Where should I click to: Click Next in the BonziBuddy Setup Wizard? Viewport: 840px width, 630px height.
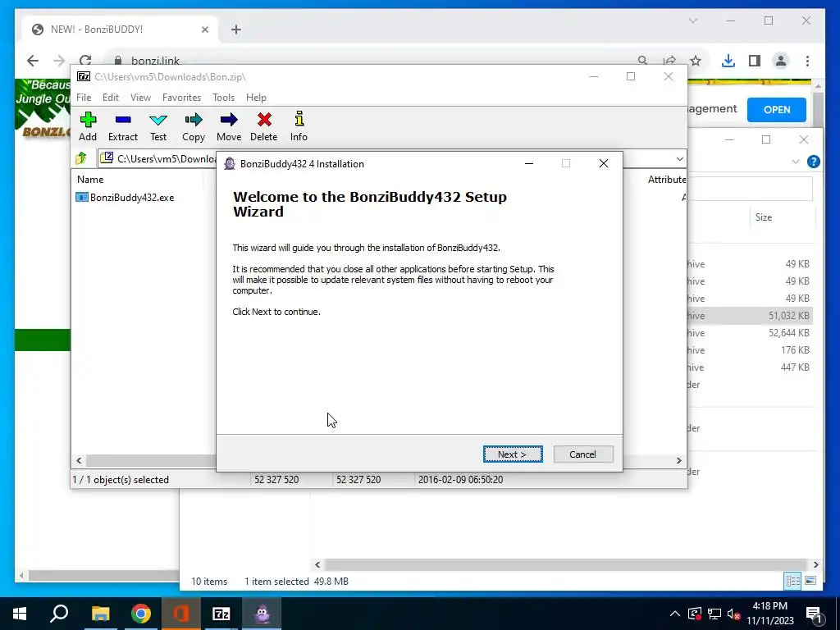[x=513, y=454]
